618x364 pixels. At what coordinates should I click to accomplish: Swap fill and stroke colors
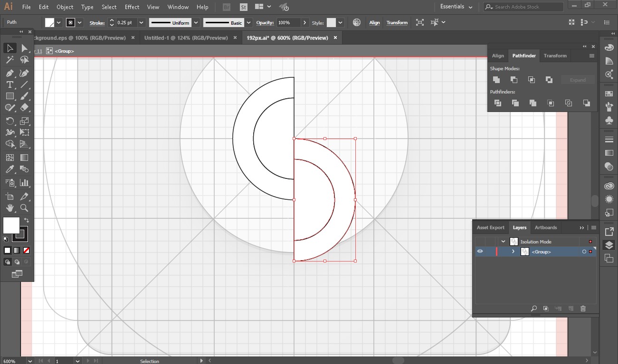(x=27, y=220)
